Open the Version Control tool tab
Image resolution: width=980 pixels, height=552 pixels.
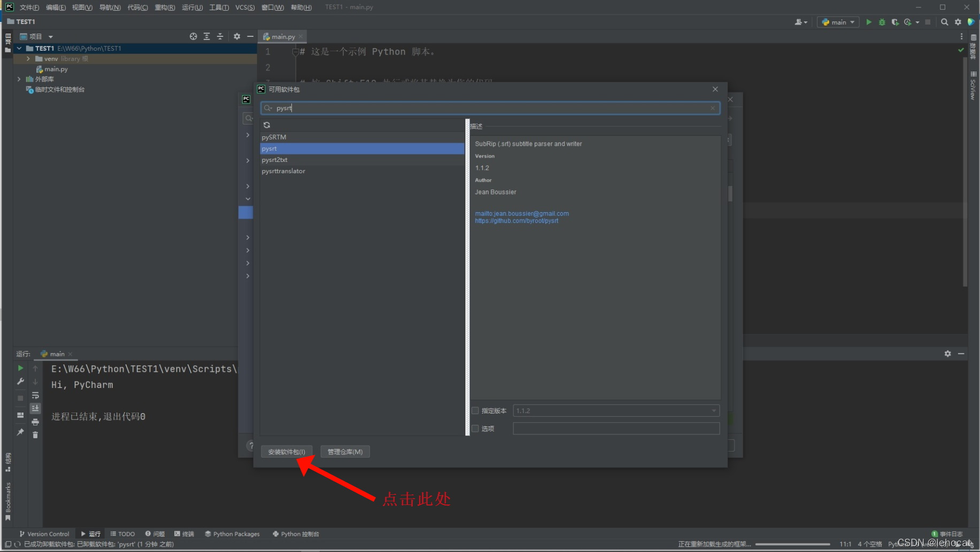pyautogui.click(x=44, y=534)
